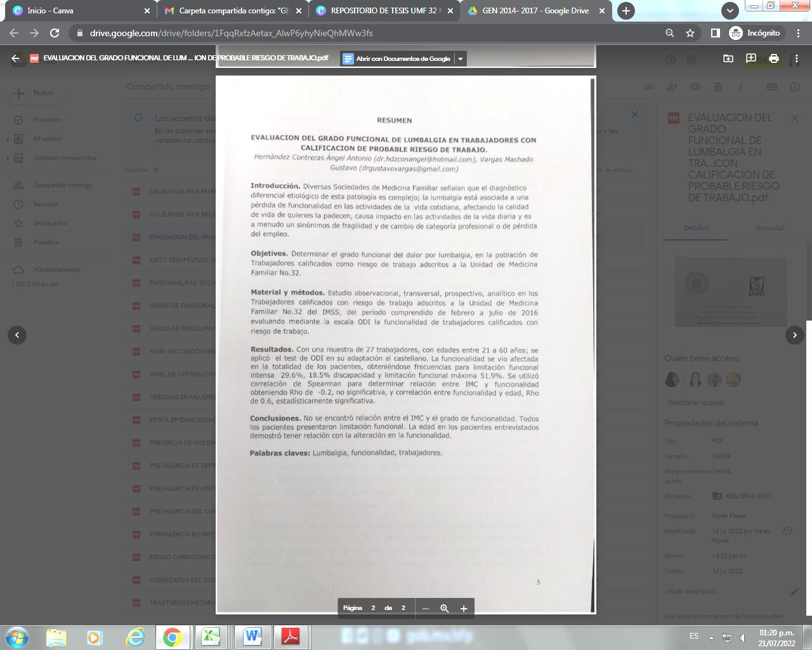Open Excel from the taskbar
The image size is (812, 650).
pyautogui.click(x=211, y=637)
